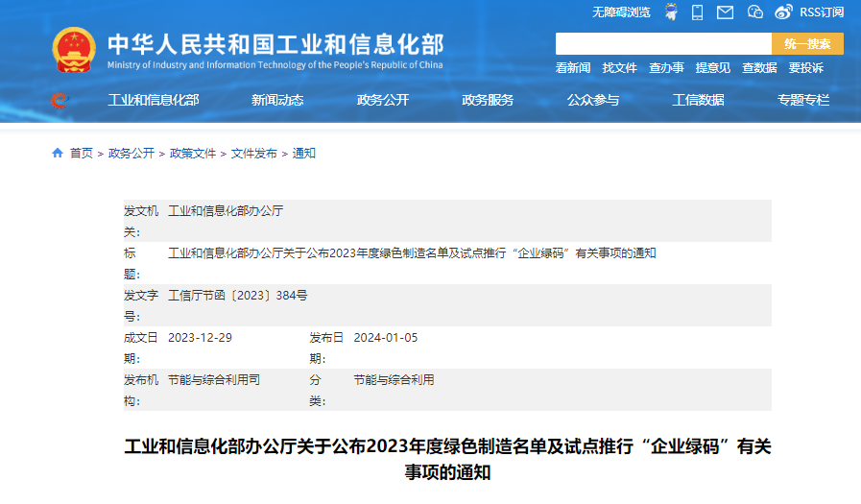Open the 工信数据 navigation item
This screenshot has height=504, width=861.
698,100
